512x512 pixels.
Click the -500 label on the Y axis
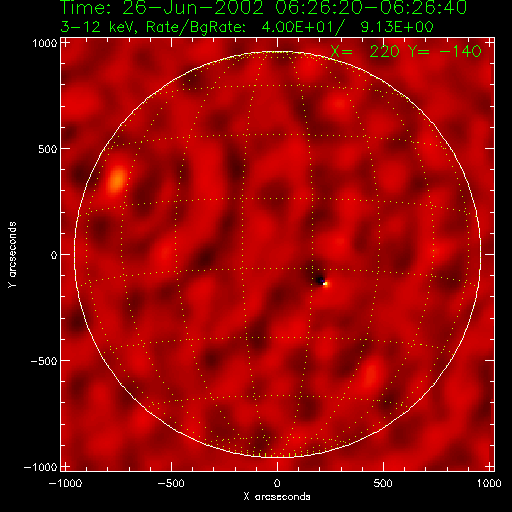pos(44,361)
